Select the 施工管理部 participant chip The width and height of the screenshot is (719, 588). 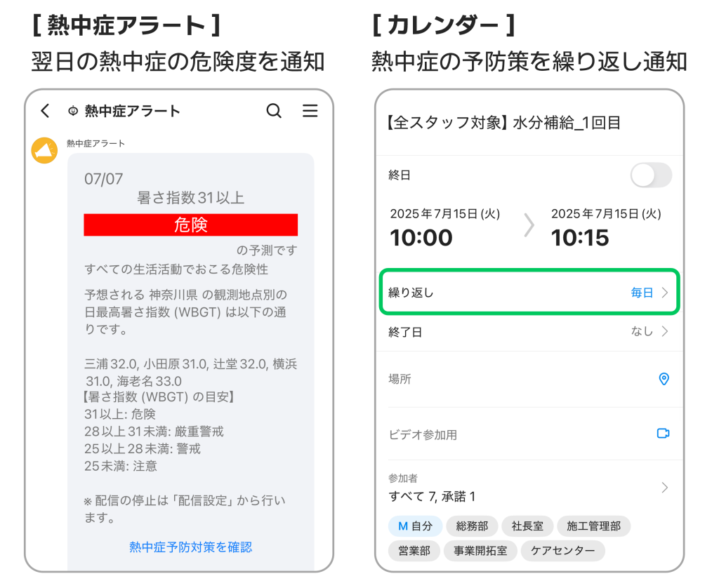[593, 526]
